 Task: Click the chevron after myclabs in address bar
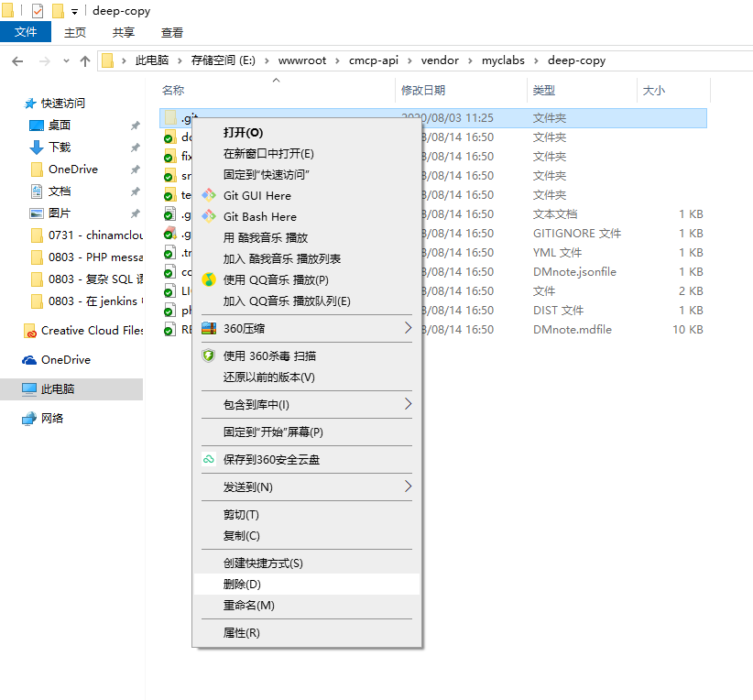tap(536, 61)
